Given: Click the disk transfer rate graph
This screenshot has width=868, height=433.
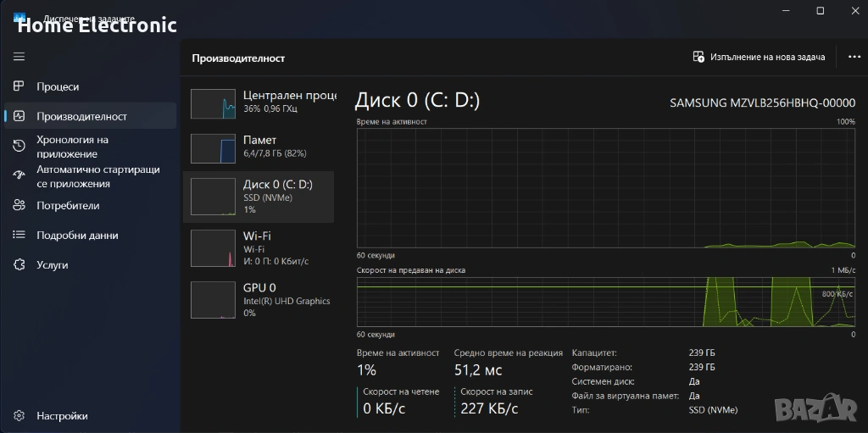Looking at the screenshot, I should (606, 301).
